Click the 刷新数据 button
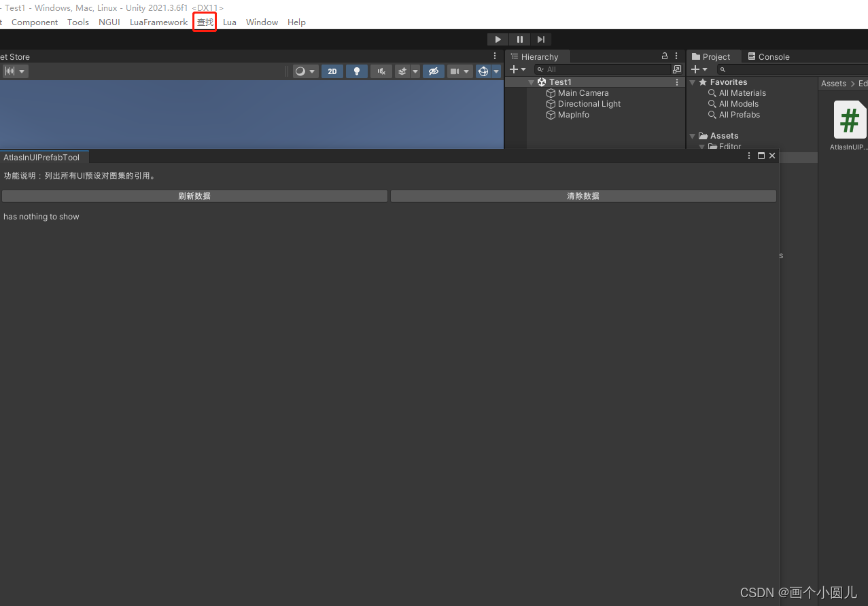This screenshot has width=868, height=606. tap(194, 196)
